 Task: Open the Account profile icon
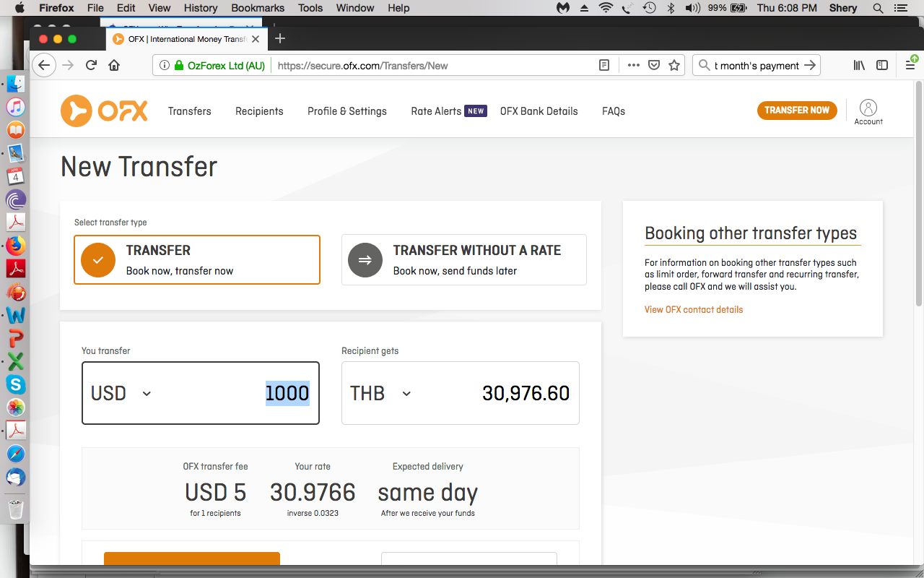(x=868, y=111)
